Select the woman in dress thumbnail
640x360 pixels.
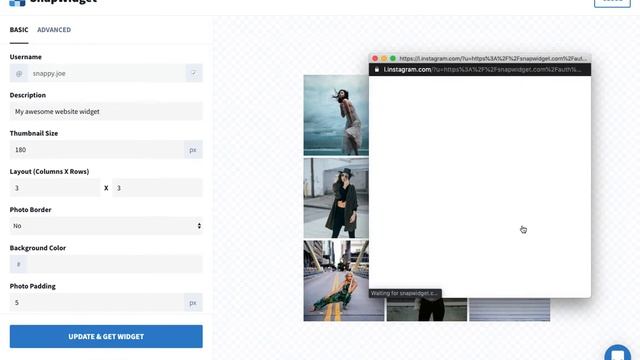click(x=336, y=115)
